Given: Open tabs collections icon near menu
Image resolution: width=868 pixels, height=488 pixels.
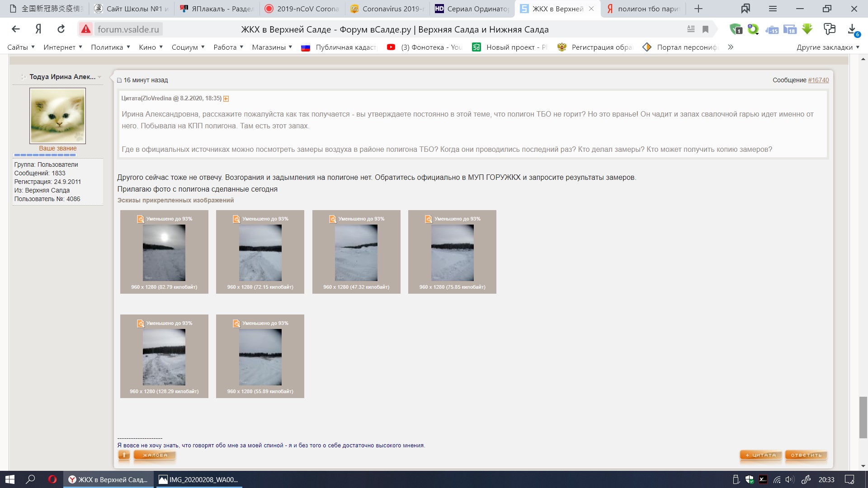Looking at the screenshot, I should point(745,9).
